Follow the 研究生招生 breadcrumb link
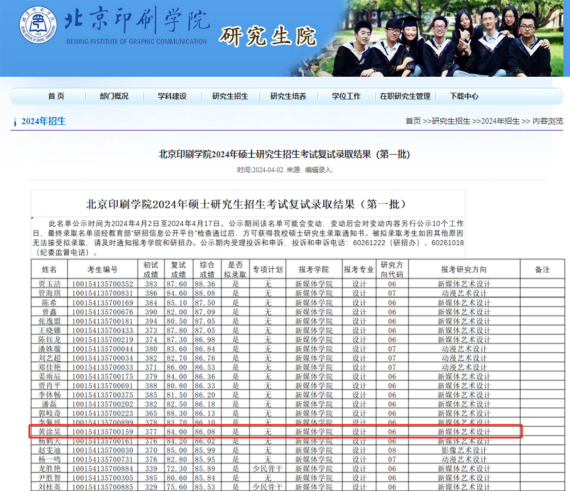Image resolution: width=570 pixels, height=492 pixels. point(451,121)
